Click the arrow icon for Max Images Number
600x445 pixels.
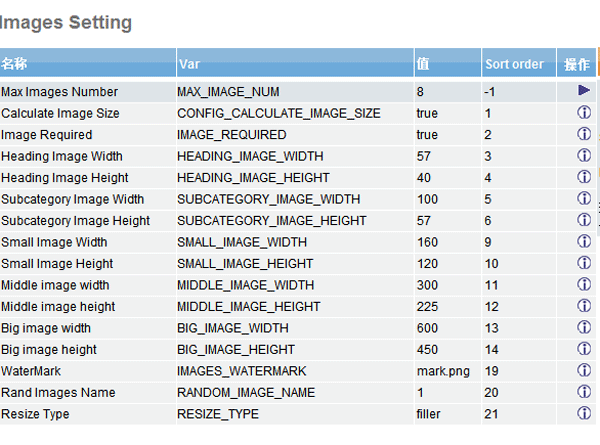click(x=584, y=91)
